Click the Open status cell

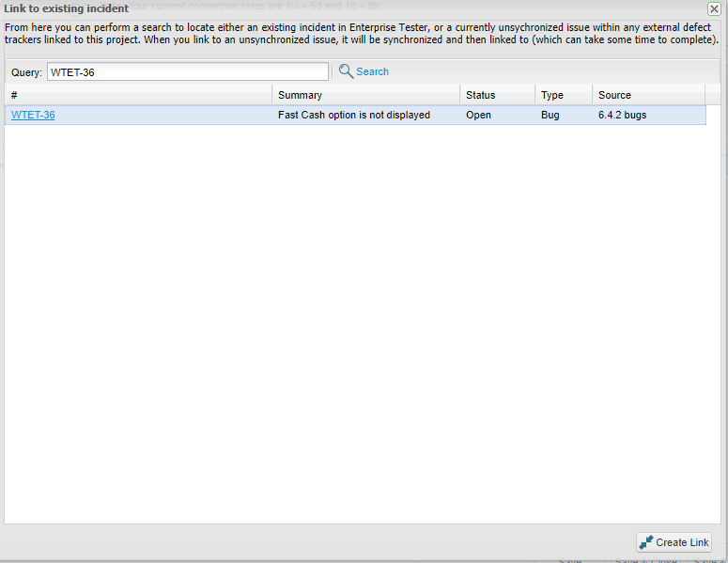(479, 115)
